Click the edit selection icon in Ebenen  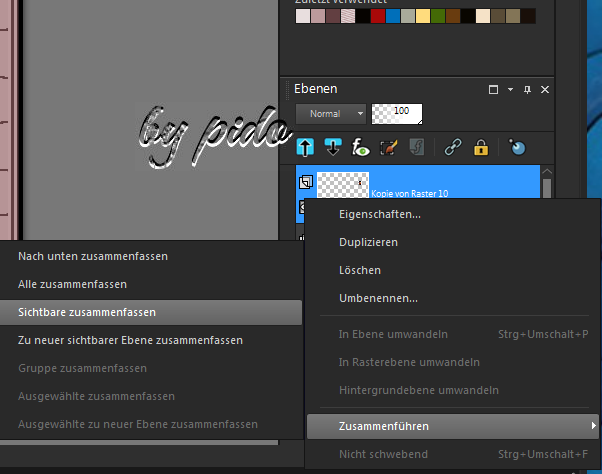pyautogui.click(x=390, y=148)
